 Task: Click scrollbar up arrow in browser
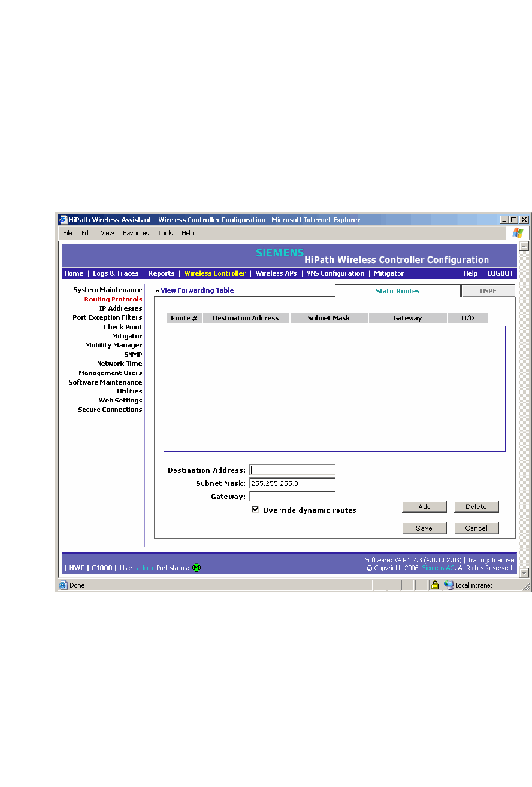(x=524, y=246)
